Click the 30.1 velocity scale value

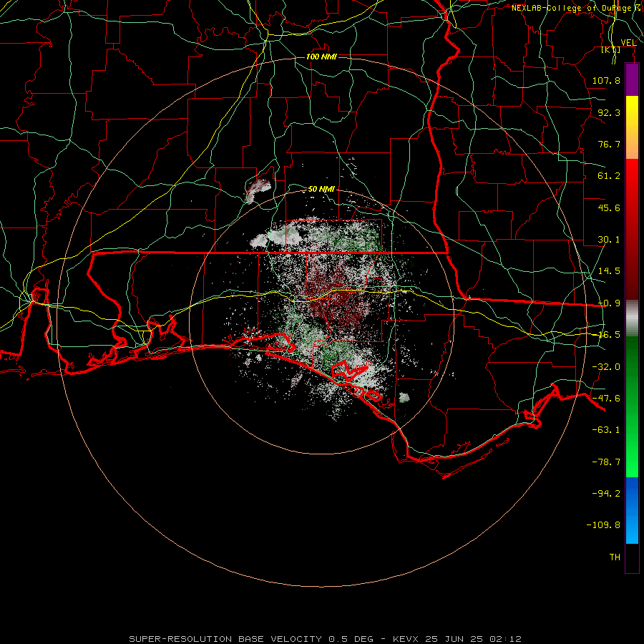pyautogui.click(x=609, y=240)
